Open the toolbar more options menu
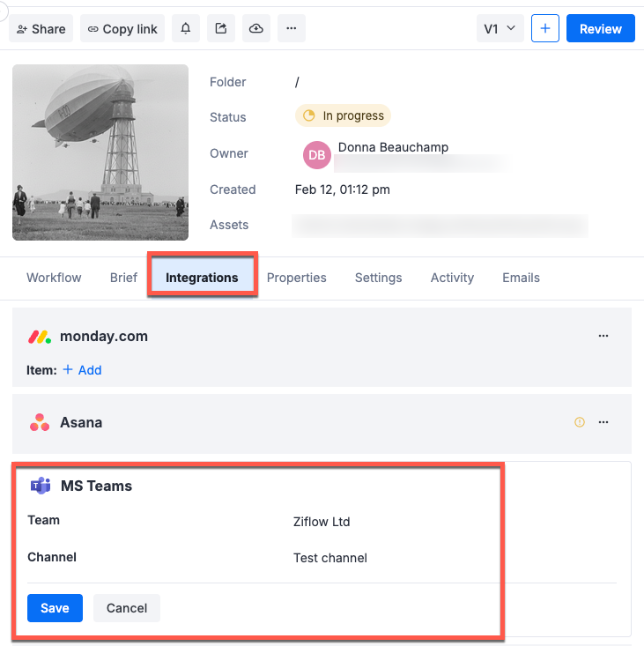The height and width of the screenshot is (646, 644). (x=292, y=28)
